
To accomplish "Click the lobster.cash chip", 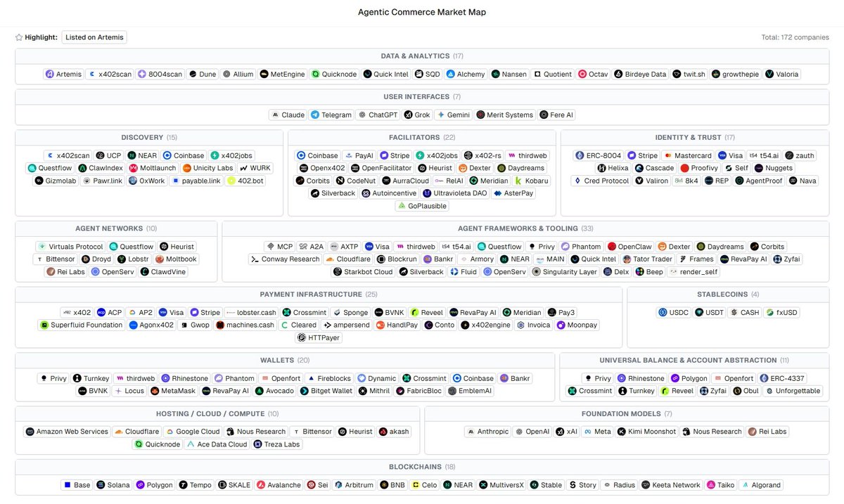I will 251,313.
